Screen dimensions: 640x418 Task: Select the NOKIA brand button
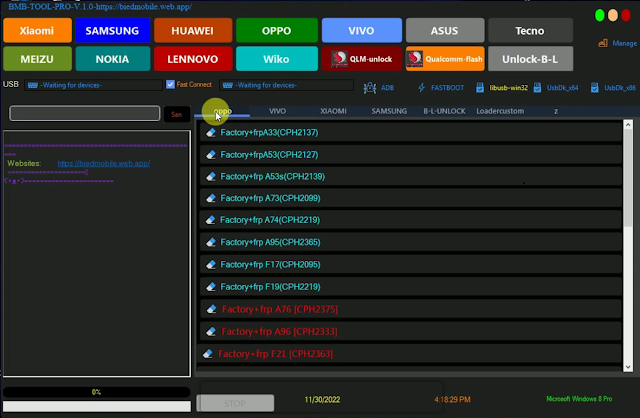click(113, 59)
